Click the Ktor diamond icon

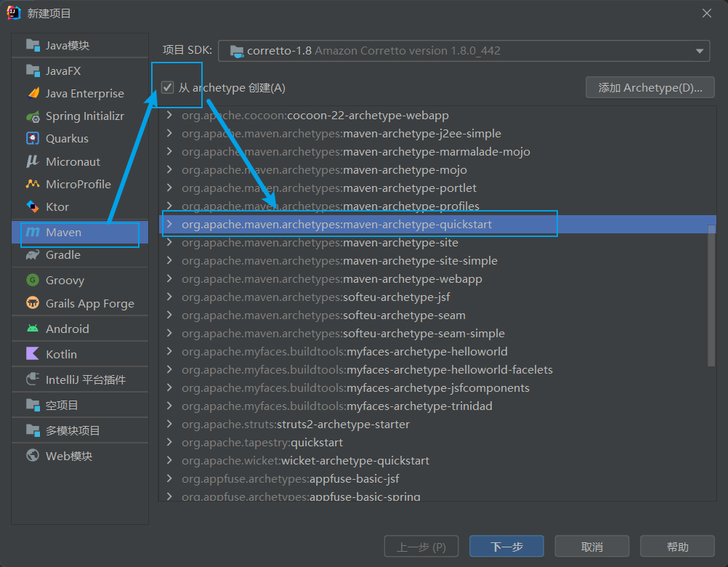pos(33,206)
